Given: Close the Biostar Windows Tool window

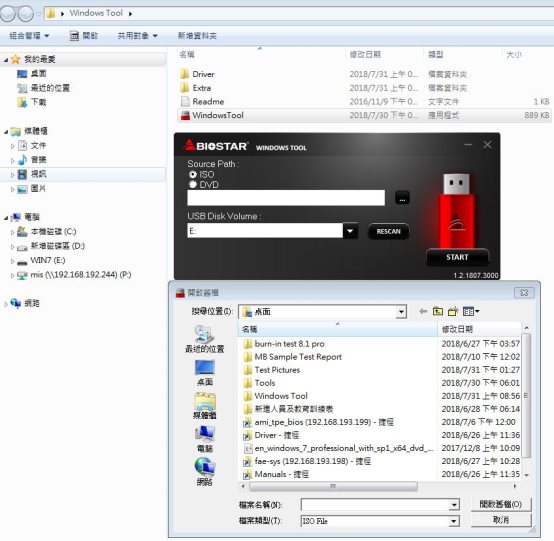Looking at the screenshot, I should (488, 145).
